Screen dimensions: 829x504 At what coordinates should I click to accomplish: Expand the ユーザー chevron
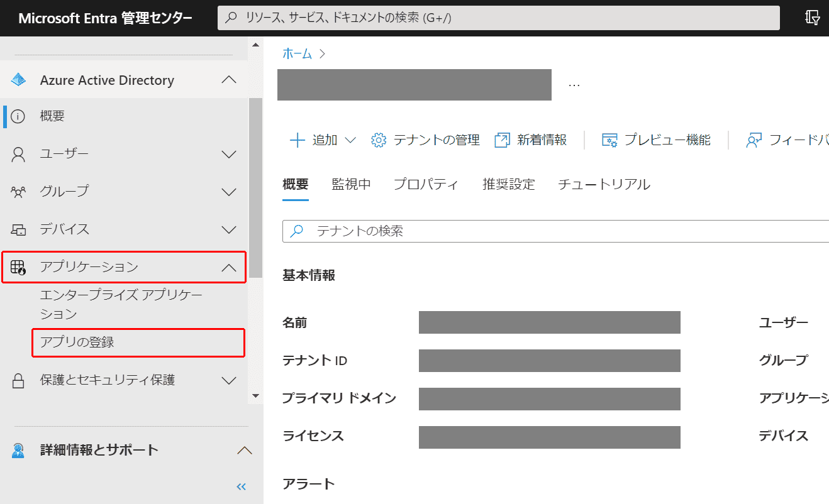click(229, 155)
